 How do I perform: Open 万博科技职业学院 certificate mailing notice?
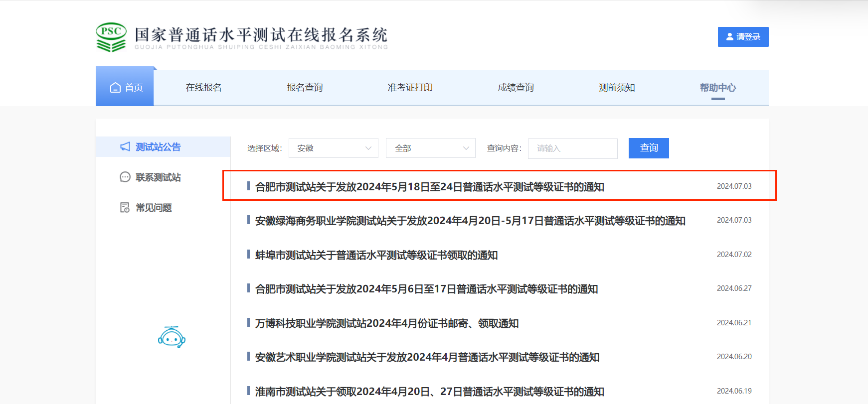387,323
